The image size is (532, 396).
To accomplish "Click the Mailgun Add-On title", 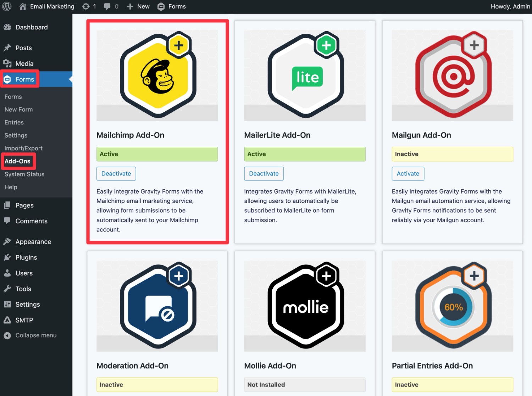I will pos(421,135).
